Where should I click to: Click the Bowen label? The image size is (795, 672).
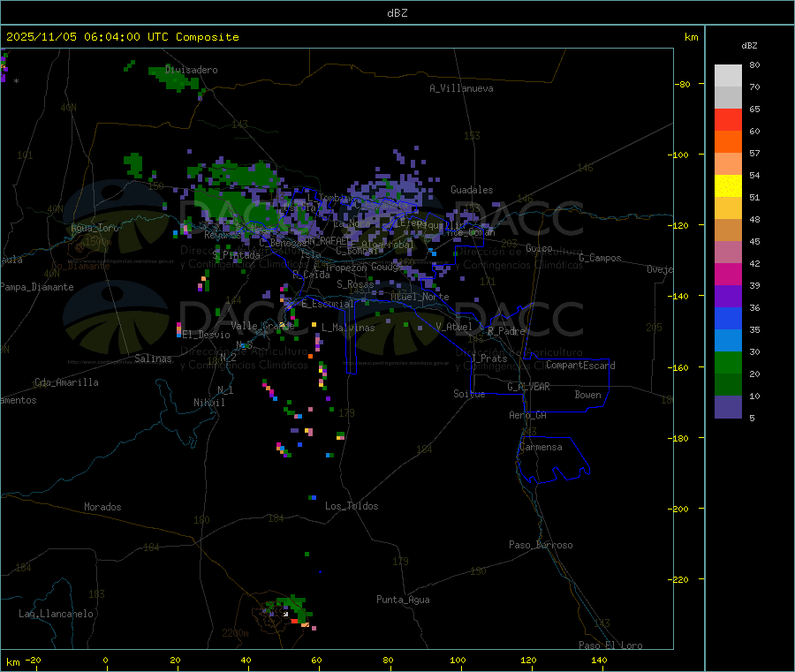click(588, 395)
